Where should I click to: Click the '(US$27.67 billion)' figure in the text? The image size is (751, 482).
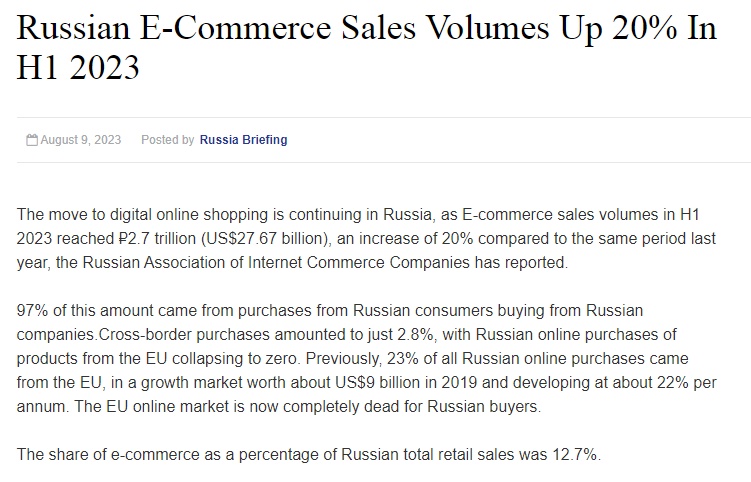266,239
